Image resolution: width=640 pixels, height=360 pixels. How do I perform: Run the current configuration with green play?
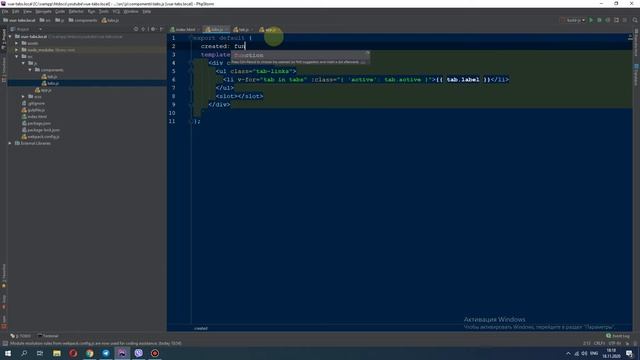click(x=591, y=20)
